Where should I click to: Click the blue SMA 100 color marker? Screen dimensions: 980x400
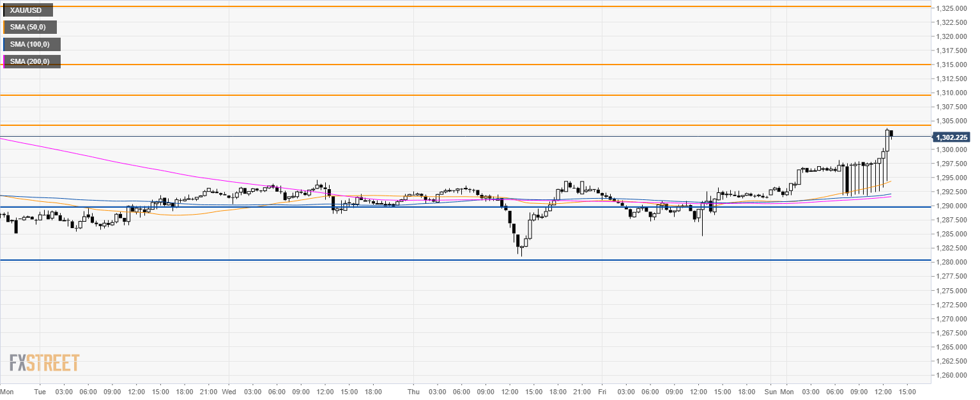(x=4, y=44)
